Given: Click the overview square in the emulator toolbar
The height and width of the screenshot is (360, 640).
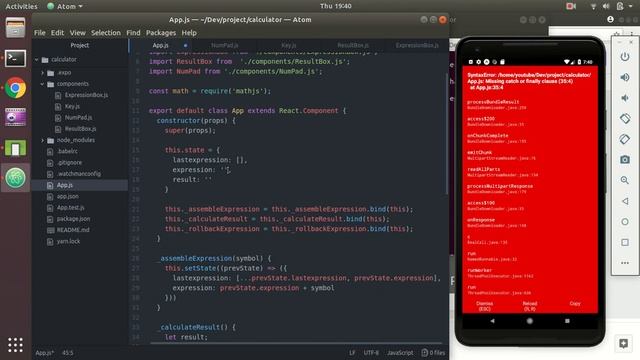Looking at the screenshot, I should [x=624, y=242].
